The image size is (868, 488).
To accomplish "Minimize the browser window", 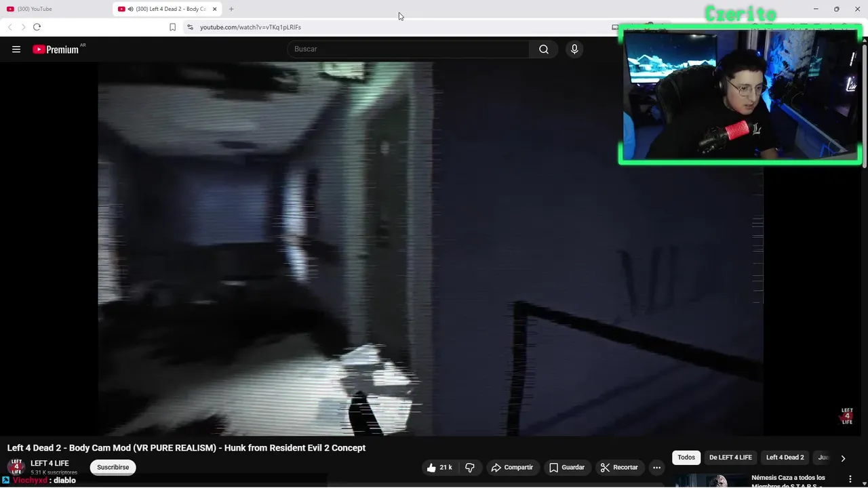I will coord(815,9).
